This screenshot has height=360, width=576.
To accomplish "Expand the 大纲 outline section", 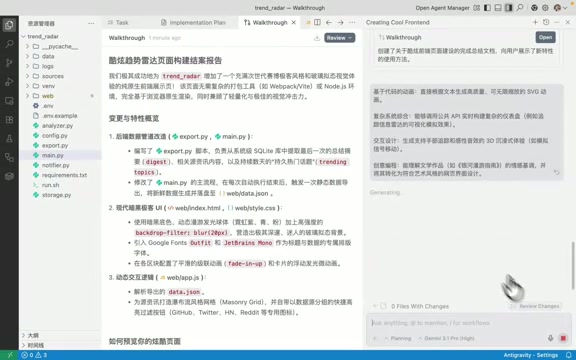I will point(60,335).
